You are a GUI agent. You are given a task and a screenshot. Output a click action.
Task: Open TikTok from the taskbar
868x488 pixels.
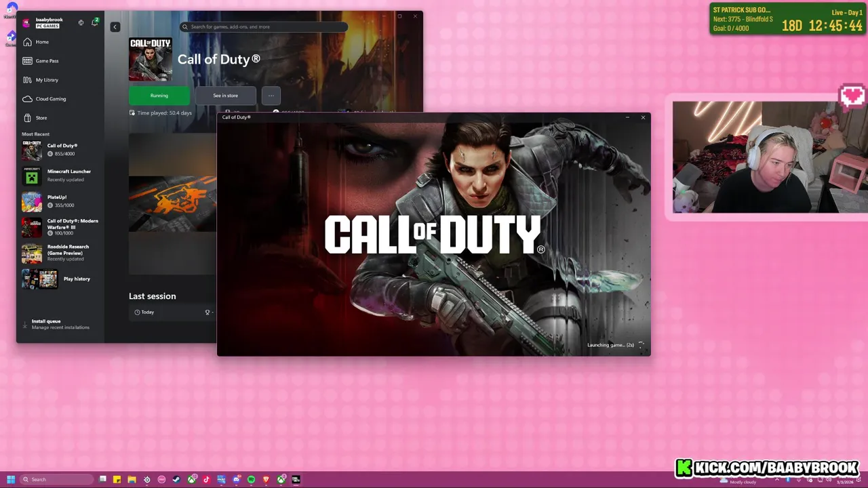[x=206, y=480]
